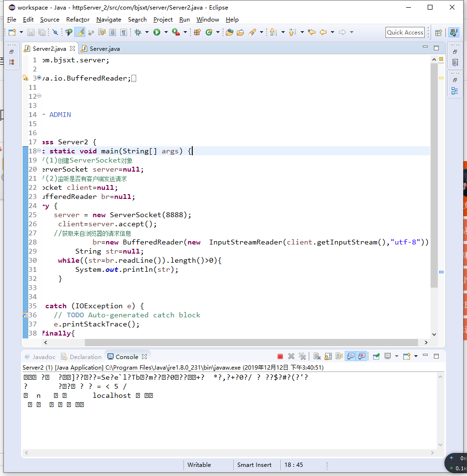Open the File menu

(x=12, y=20)
